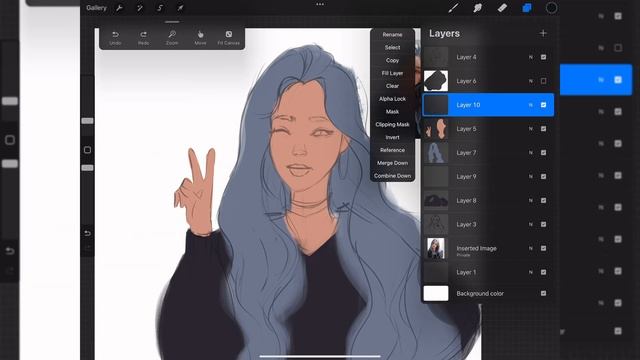
Task: Select the Brush tool
Action: [x=453, y=8]
